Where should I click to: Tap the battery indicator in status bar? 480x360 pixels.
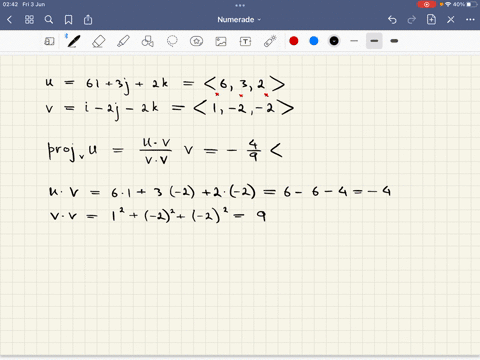point(472,4)
